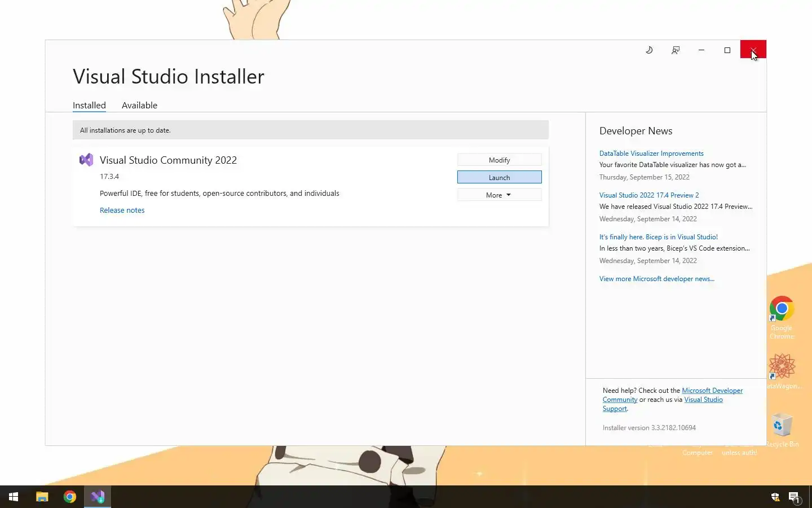Open the DataWagon desktop shortcut
812x508 pixels.
click(x=782, y=371)
